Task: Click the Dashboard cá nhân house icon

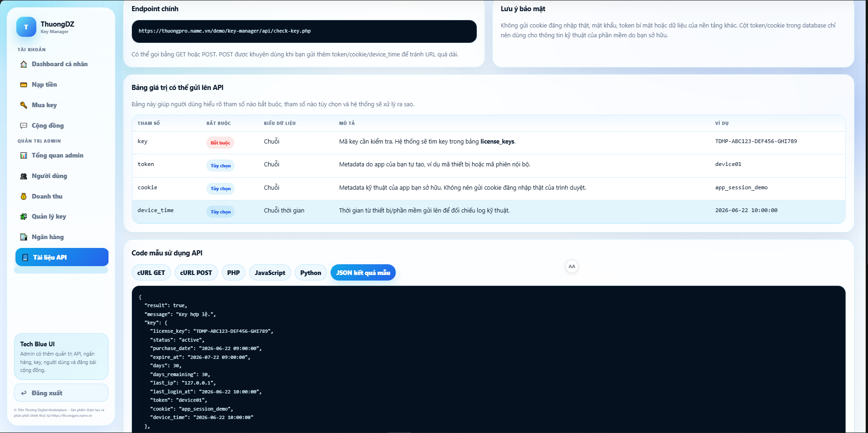Action: (24, 64)
